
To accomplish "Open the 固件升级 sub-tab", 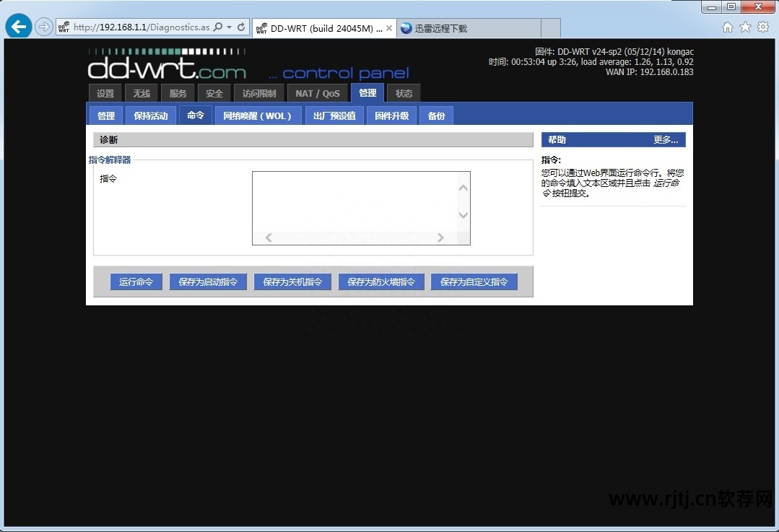I will 391,115.
